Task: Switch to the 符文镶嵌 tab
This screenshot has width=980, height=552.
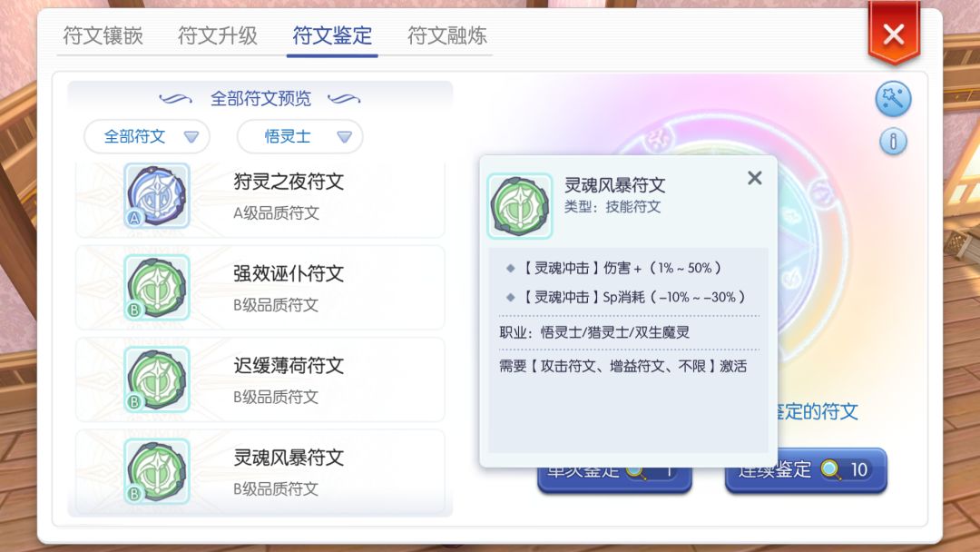Action: click(103, 36)
